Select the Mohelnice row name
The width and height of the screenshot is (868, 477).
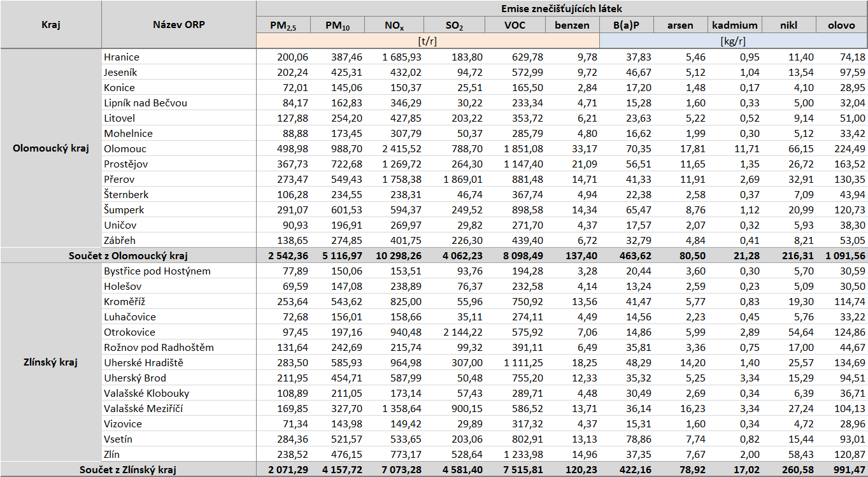click(x=129, y=133)
